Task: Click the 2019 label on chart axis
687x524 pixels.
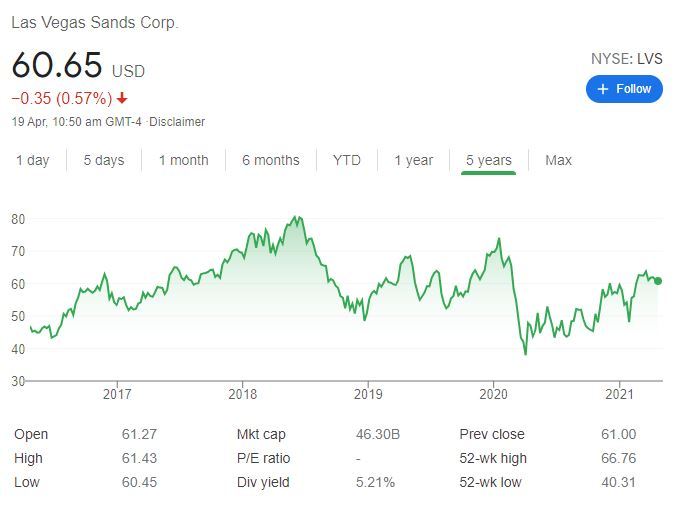Action: point(368,392)
